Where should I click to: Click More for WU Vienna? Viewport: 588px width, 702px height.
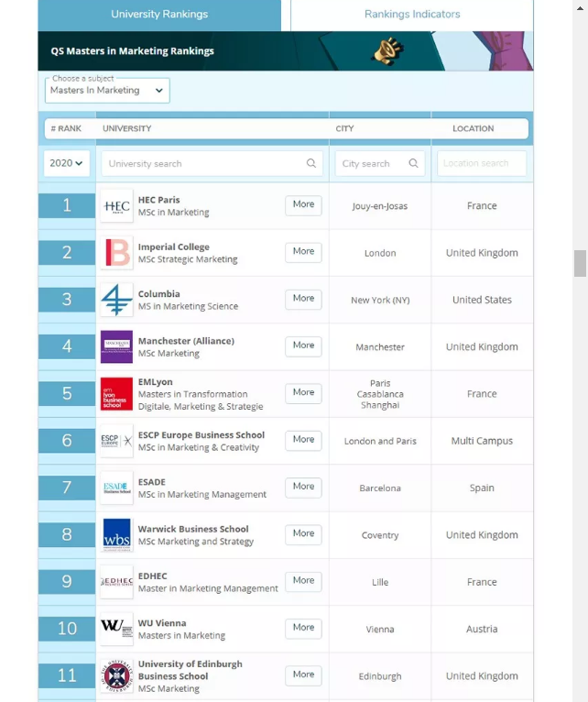303,628
